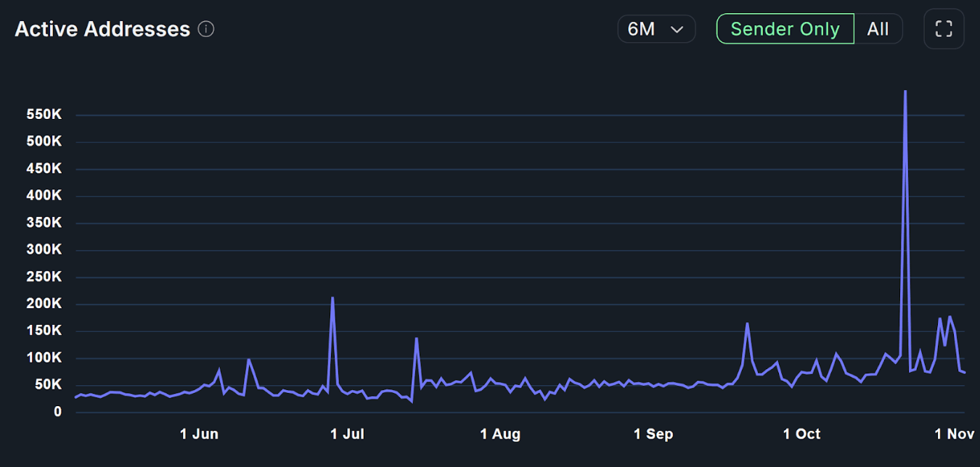
Task: Open the fullscreen expand icon
Action: point(944,29)
